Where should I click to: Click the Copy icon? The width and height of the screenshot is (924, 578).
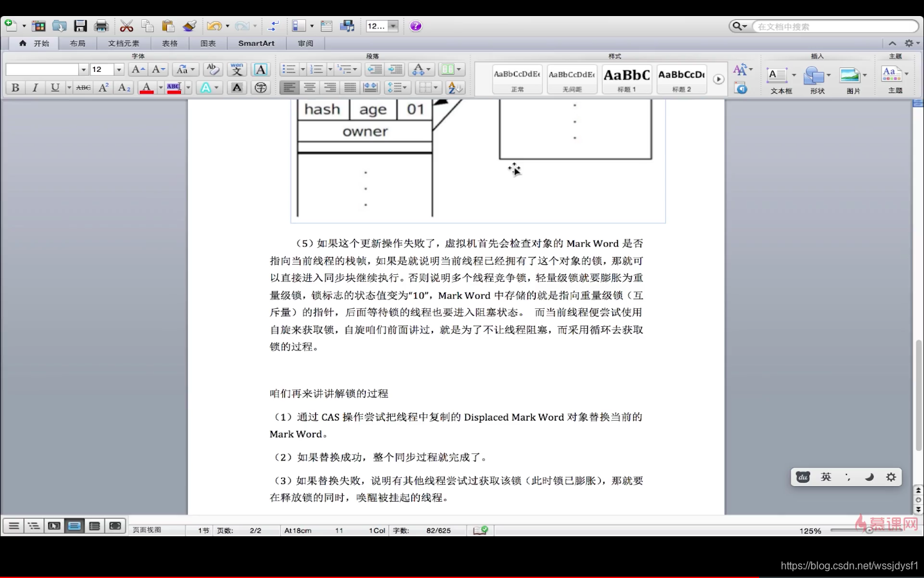(148, 26)
